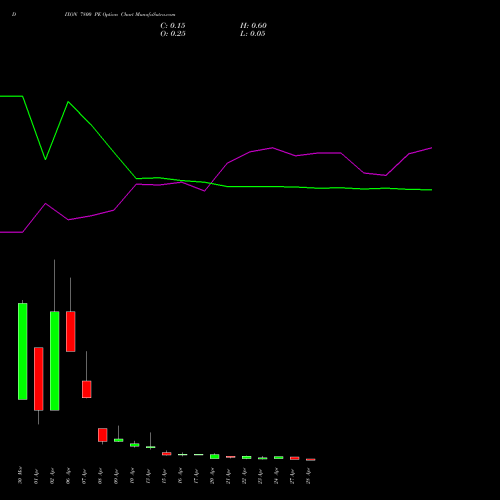Select the green candlestick for 20 Apr

(x=215, y=457)
